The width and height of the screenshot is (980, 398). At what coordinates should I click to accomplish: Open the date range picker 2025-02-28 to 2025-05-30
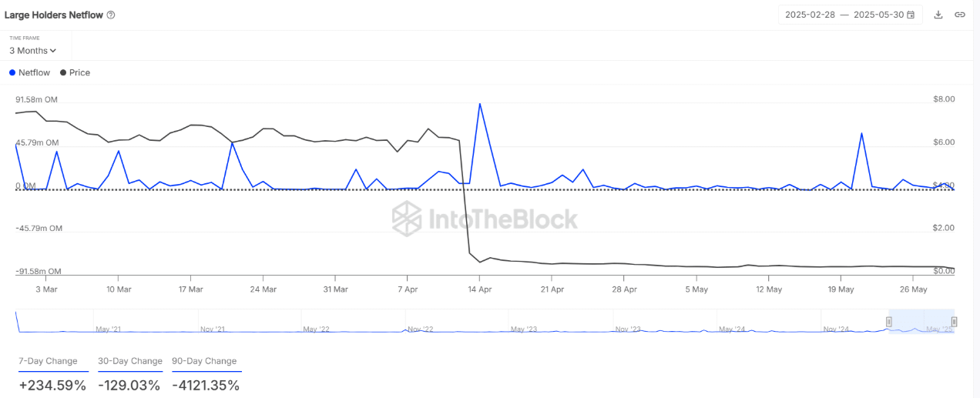[850, 15]
